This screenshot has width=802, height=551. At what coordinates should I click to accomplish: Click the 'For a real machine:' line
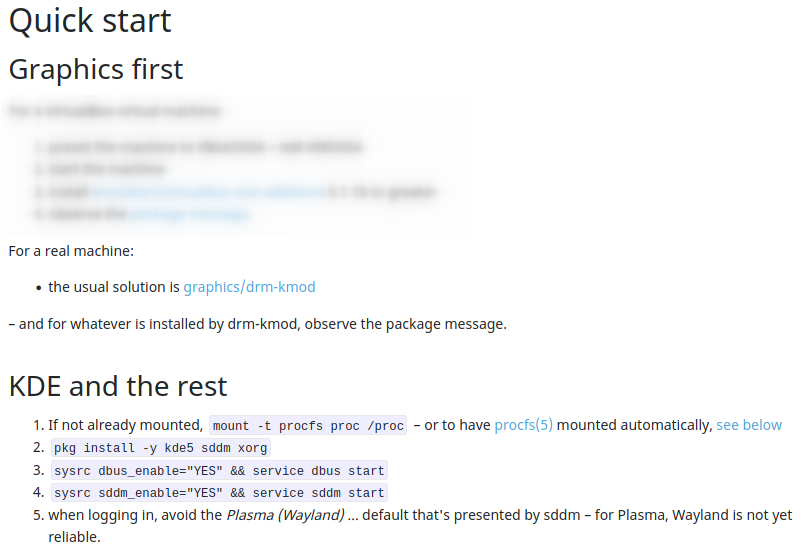(x=71, y=250)
